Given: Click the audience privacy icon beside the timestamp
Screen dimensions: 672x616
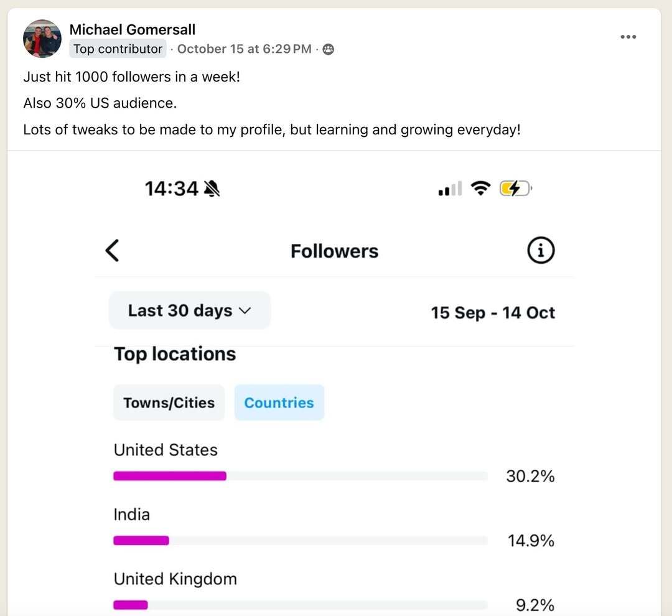Looking at the screenshot, I should point(328,49).
